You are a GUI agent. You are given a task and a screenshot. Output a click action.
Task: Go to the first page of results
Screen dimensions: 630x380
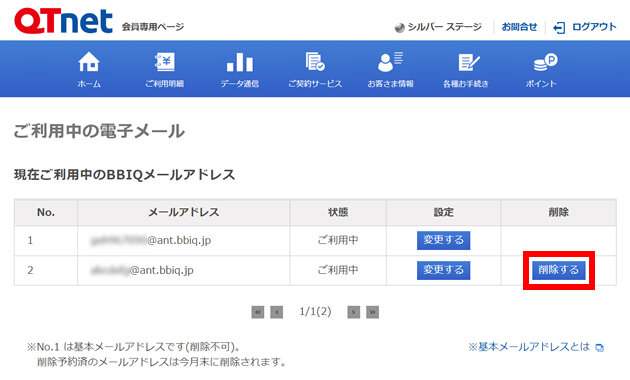point(258,312)
